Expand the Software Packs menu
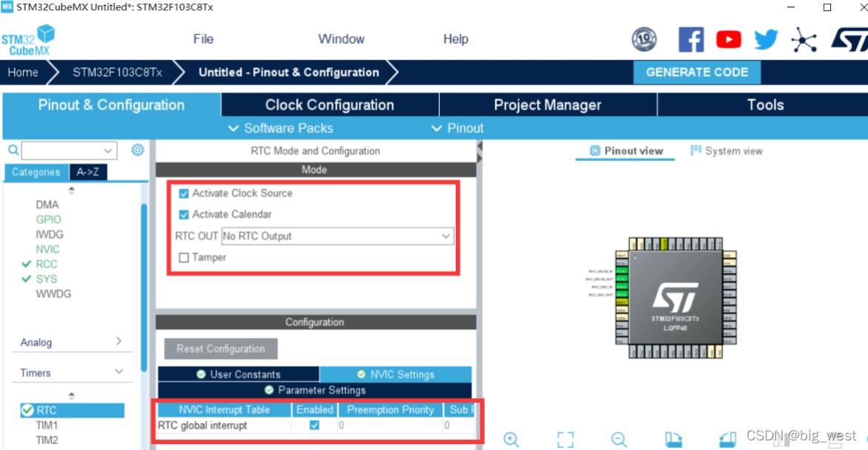The image size is (868, 450). pos(281,128)
